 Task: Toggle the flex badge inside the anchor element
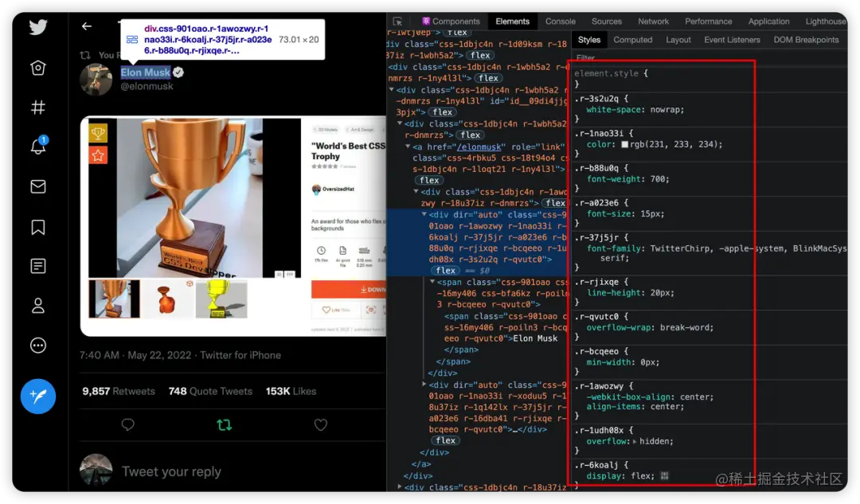(x=428, y=180)
